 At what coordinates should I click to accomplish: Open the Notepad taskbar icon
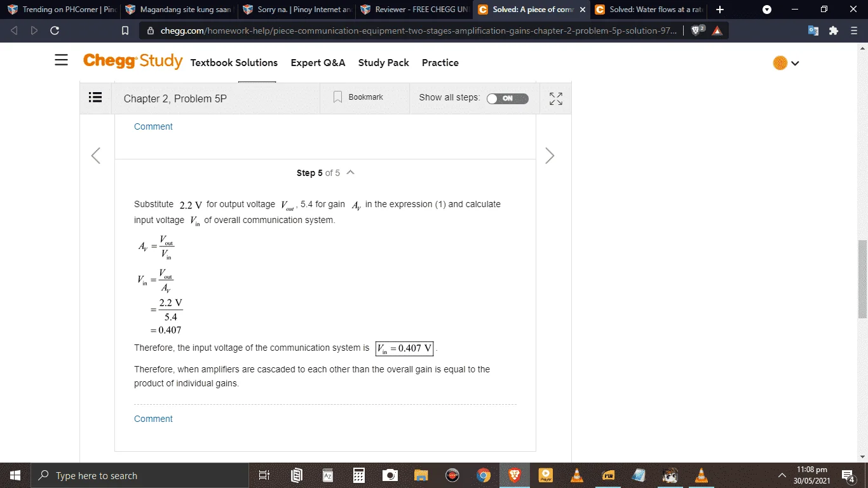[x=639, y=475]
